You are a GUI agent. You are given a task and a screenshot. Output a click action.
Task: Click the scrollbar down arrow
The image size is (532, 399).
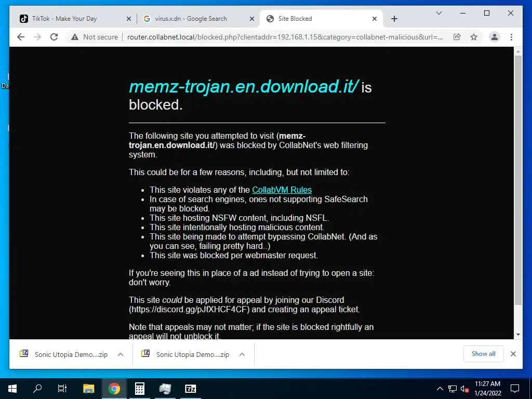(518, 335)
